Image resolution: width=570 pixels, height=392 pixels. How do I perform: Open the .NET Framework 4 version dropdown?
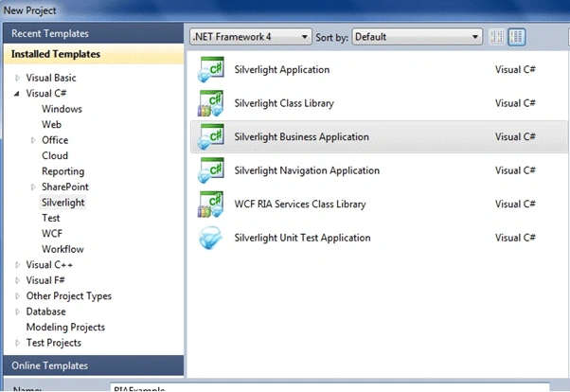(x=251, y=37)
